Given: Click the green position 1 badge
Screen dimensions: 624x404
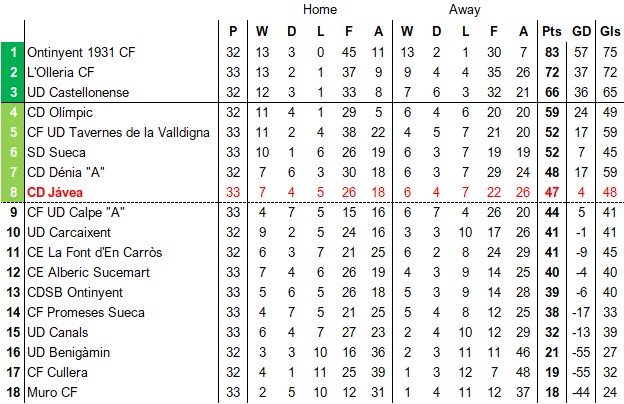Looking at the screenshot, I should (x=14, y=52).
